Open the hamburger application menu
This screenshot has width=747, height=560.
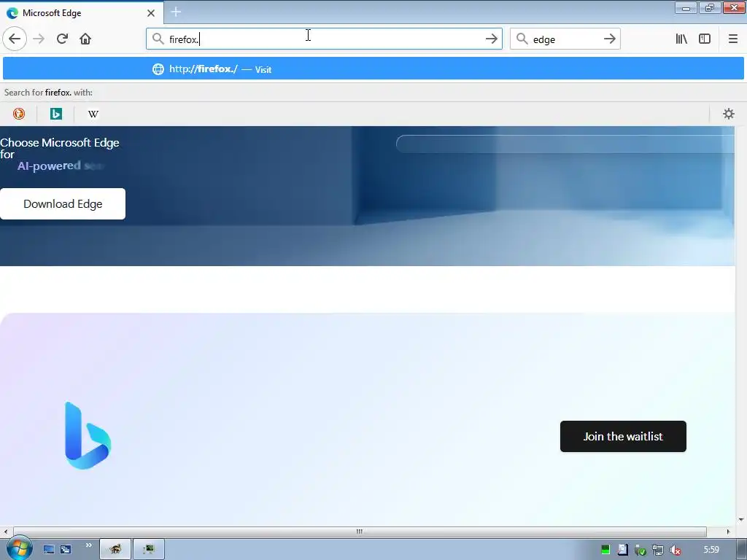click(x=732, y=39)
